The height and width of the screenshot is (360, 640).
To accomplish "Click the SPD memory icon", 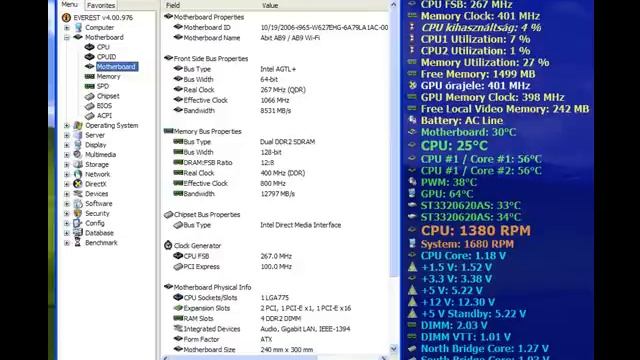I will [x=89, y=86].
